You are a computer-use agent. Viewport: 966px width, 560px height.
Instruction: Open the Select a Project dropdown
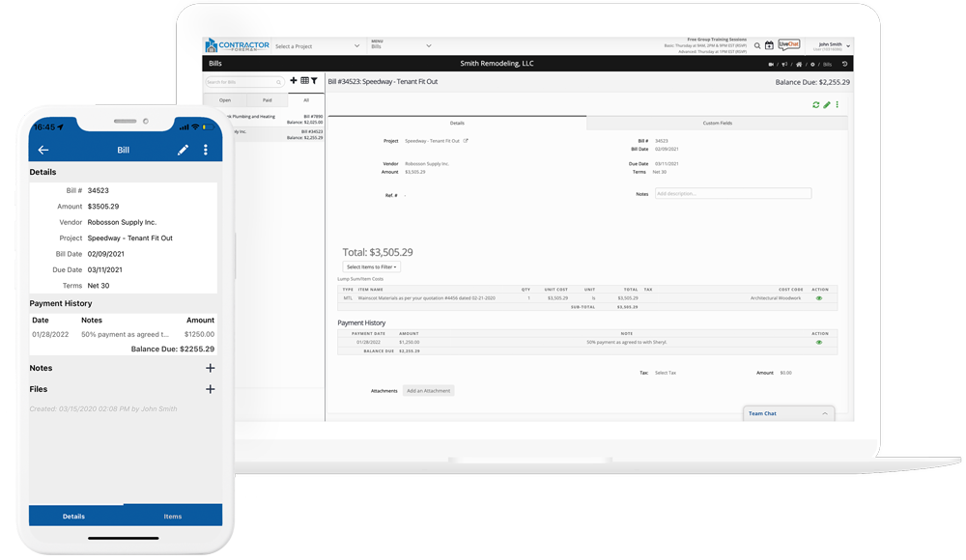tap(316, 46)
